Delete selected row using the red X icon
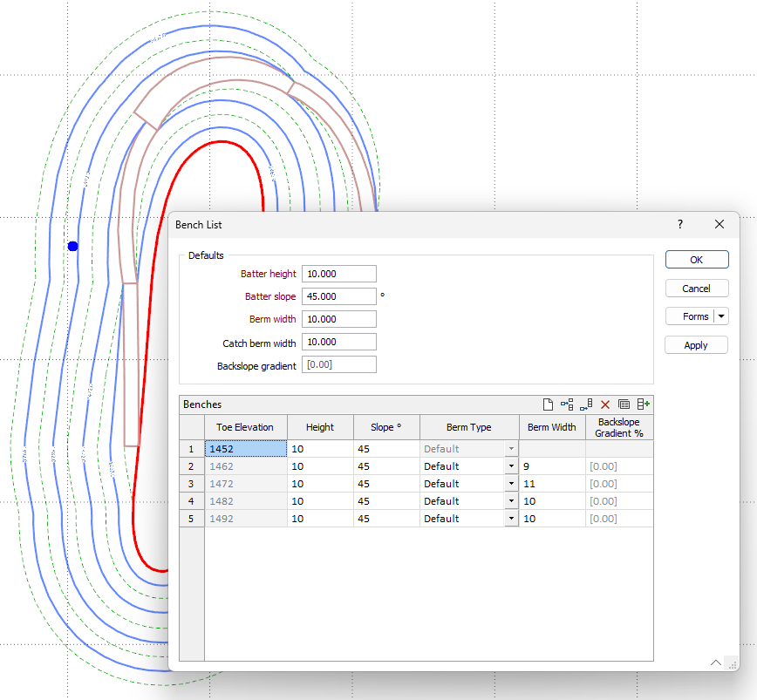 (605, 404)
